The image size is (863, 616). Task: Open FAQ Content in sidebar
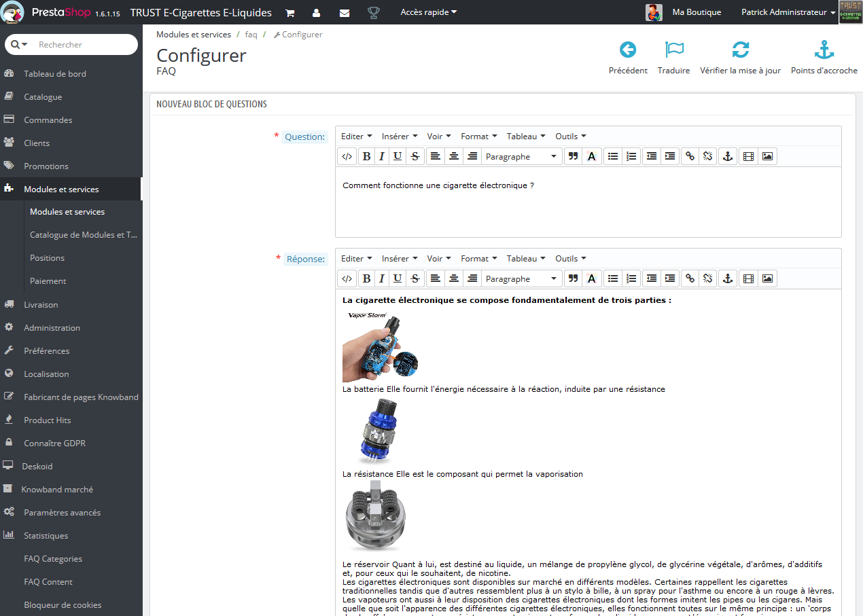click(x=48, y=582)
